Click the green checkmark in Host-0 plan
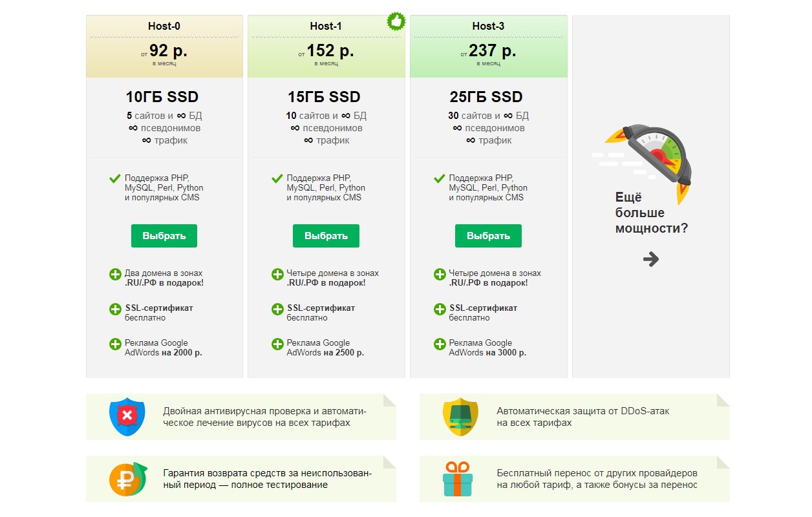 click(115, 179)
